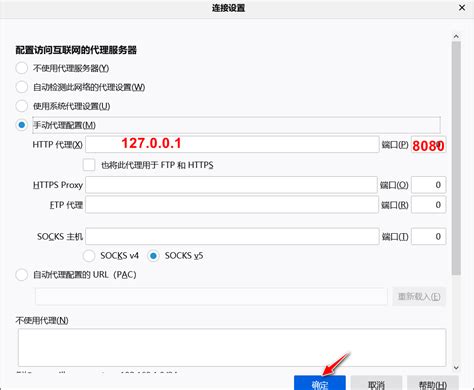
Task: Click the 不使用代理 text area
Action: click(232, 347)
